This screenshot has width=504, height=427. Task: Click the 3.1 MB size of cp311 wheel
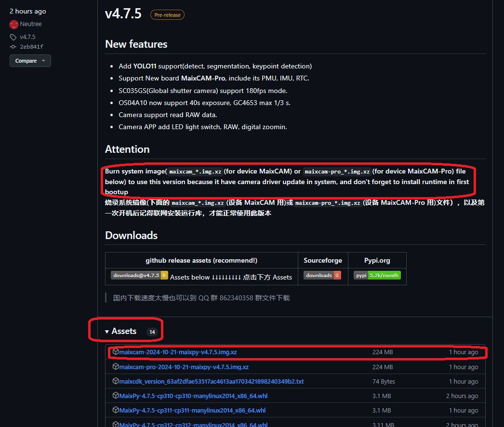pyautogui.click(x=382, y=410)
